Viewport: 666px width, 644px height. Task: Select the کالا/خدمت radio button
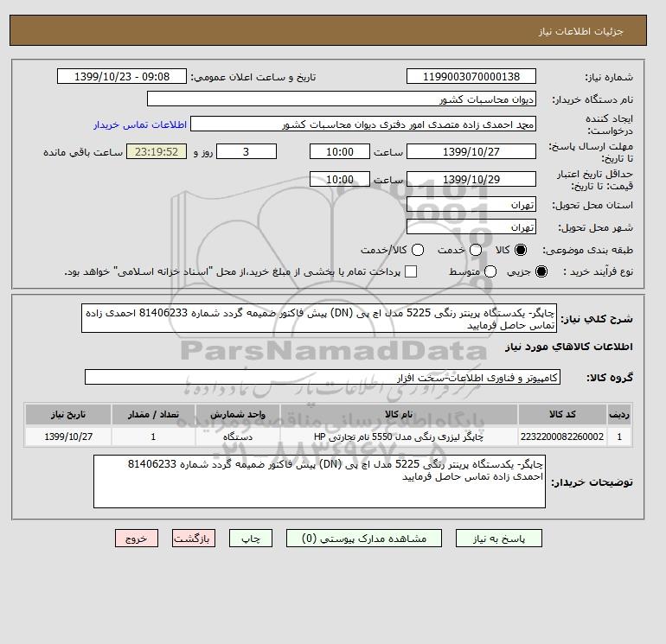click(418, 250)
